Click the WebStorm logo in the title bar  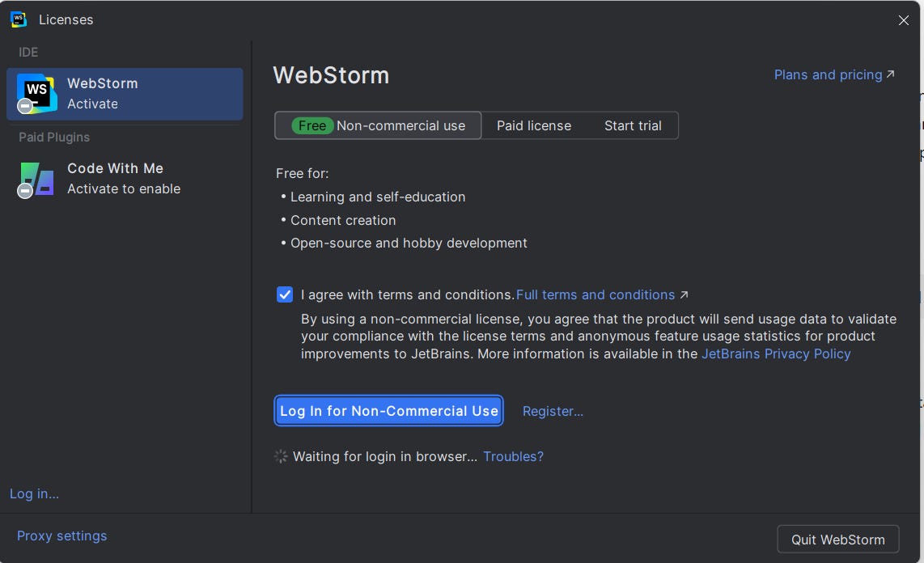point(19,19)
